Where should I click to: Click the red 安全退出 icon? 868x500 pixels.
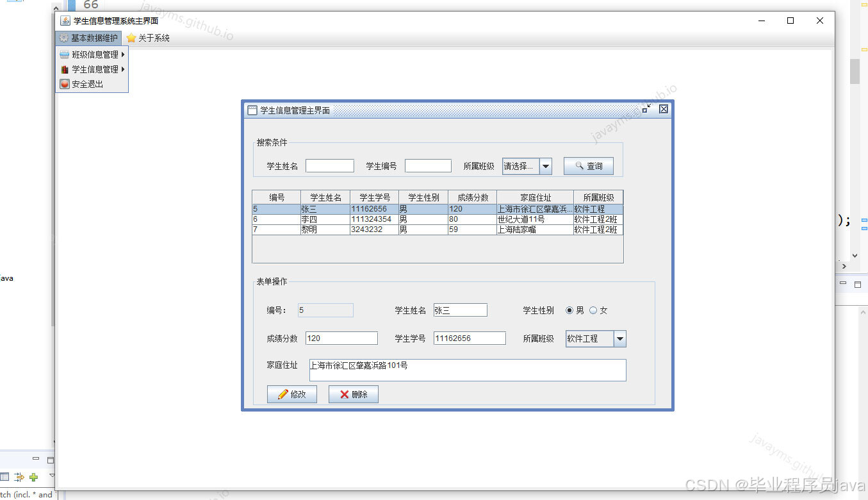click(x=64, y=84)
